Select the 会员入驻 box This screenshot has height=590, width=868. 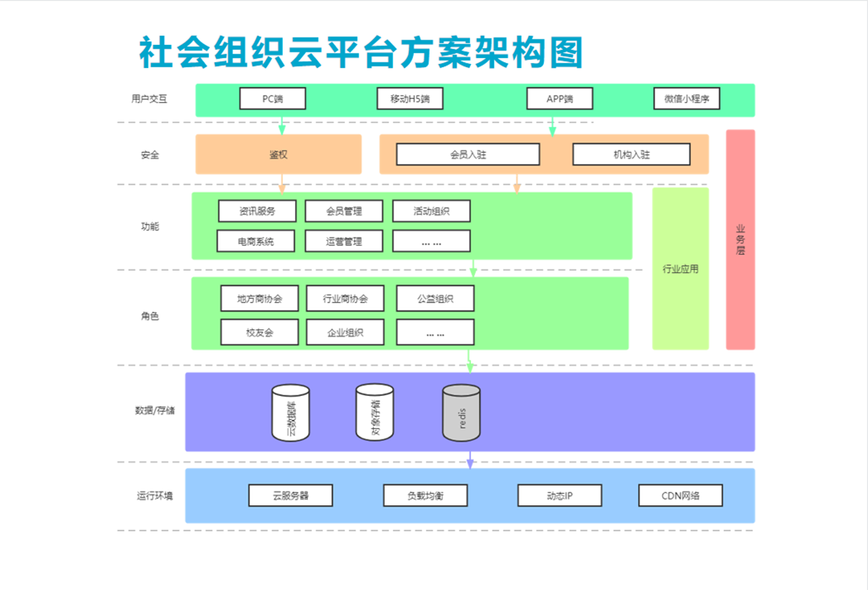coord(468,154)
